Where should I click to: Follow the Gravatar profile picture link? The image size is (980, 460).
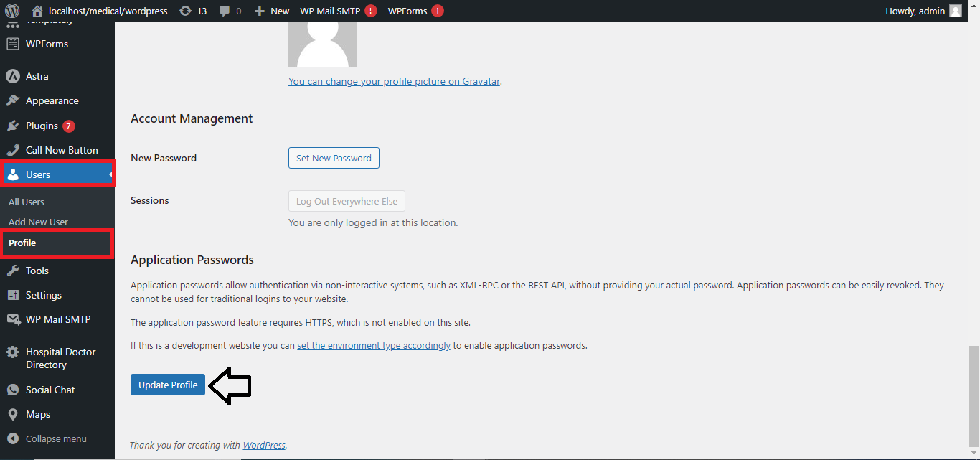coord(394,81)
